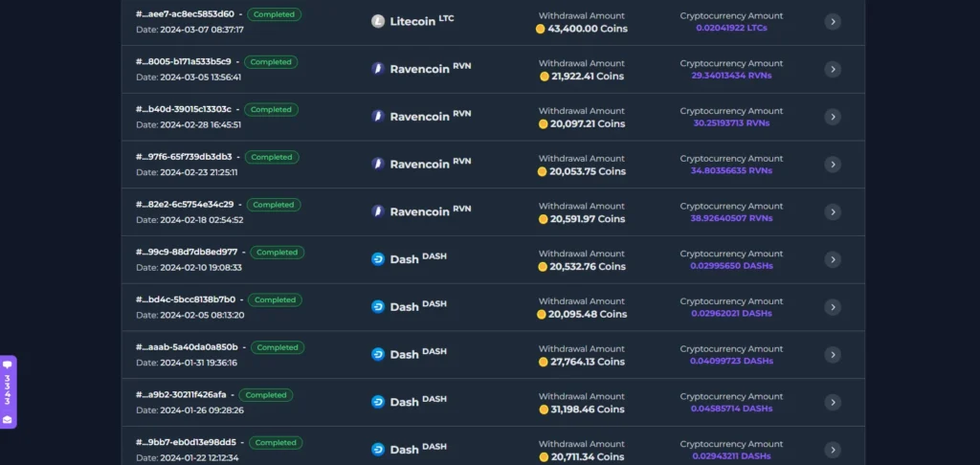The height and width of the screenshot is (465, 980).
Task: Select transaction ID #...bd4c-5bcc8138b7b0
Action: point(186,299)
